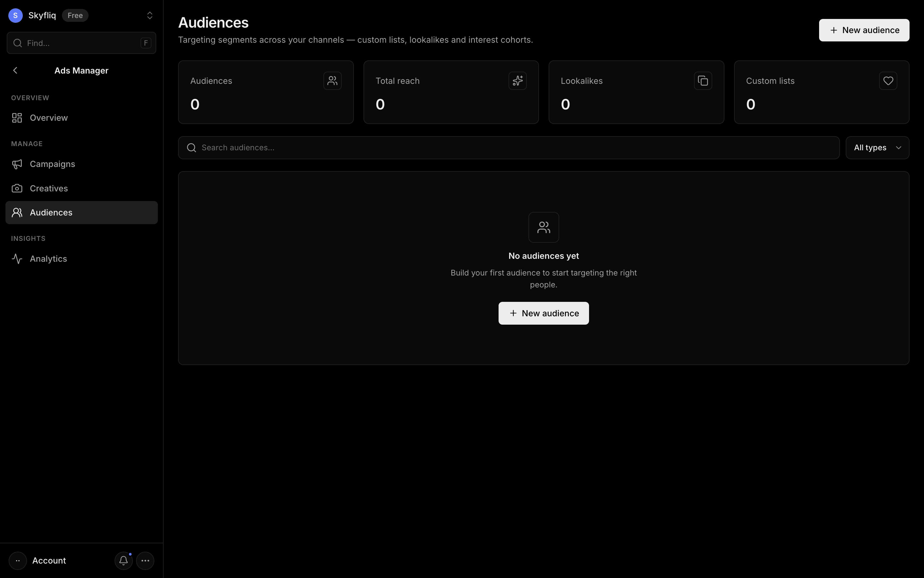This screenshot has width=924, height=578.
Task: Click the sparkle icon on Total reach card
Action: pos(518,81)
